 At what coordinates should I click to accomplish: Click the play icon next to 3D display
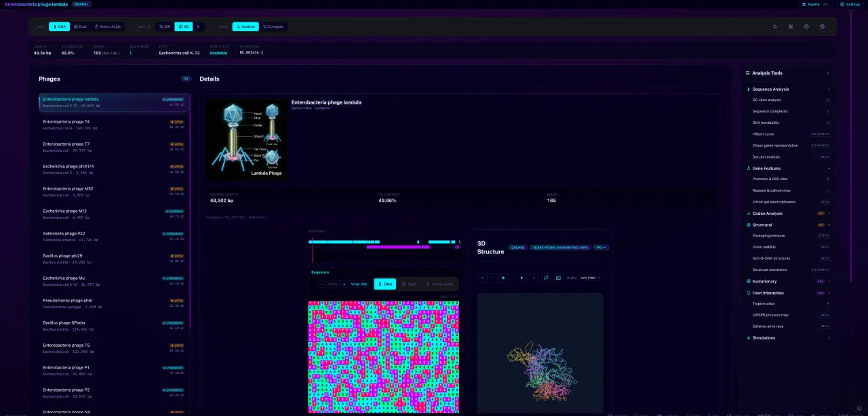[199, 26]
